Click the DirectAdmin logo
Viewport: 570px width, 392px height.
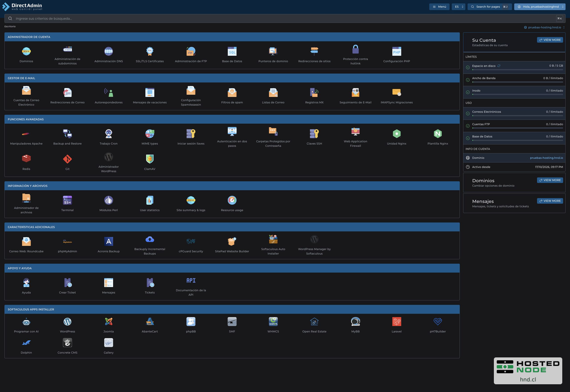point(22,7)
